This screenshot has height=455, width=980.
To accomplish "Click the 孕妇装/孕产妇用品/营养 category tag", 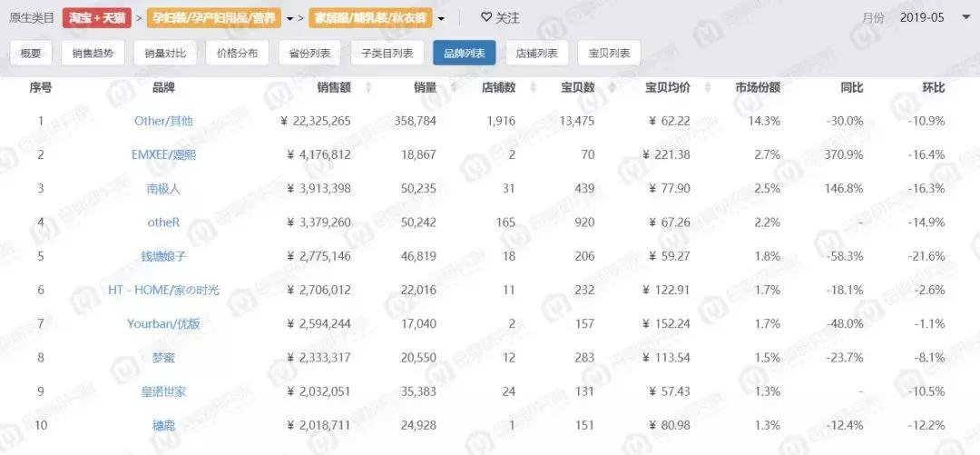I will pos(214,18).
